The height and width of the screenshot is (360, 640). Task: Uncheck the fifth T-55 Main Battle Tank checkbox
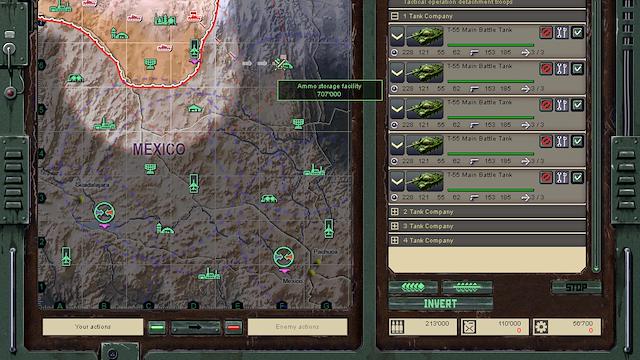(x=577, y=177)
